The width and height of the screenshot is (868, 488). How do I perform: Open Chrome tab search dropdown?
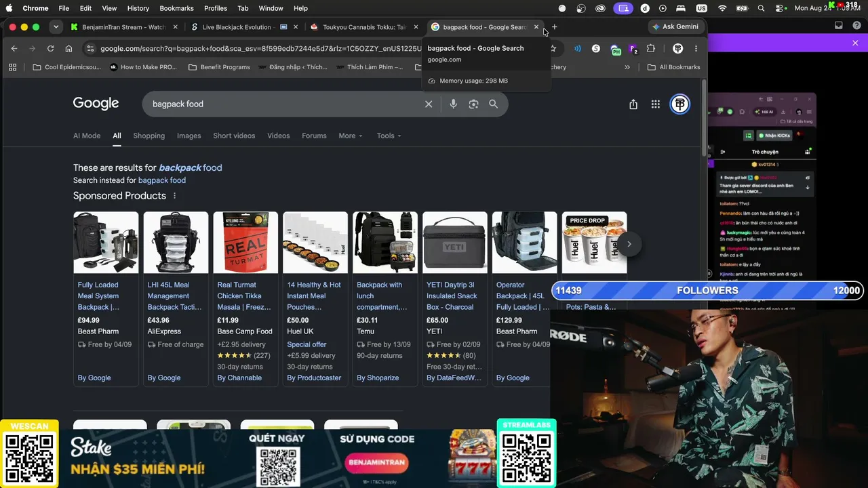[56, 27]
